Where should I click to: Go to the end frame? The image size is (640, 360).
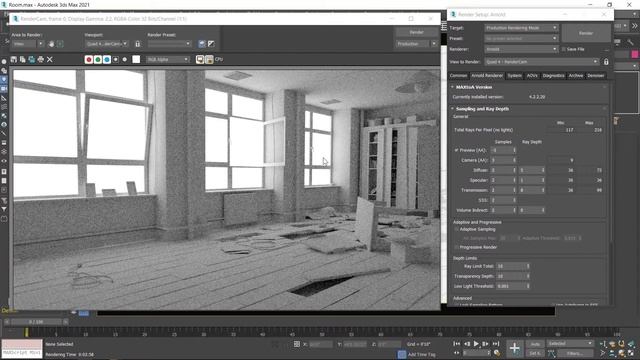coord(496,344)
